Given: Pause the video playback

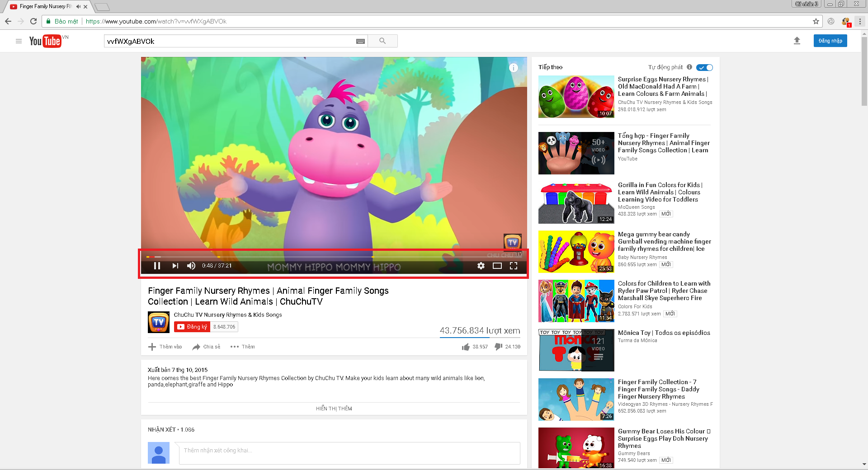Looking at the screenshot, I should [x=157, y=266].
